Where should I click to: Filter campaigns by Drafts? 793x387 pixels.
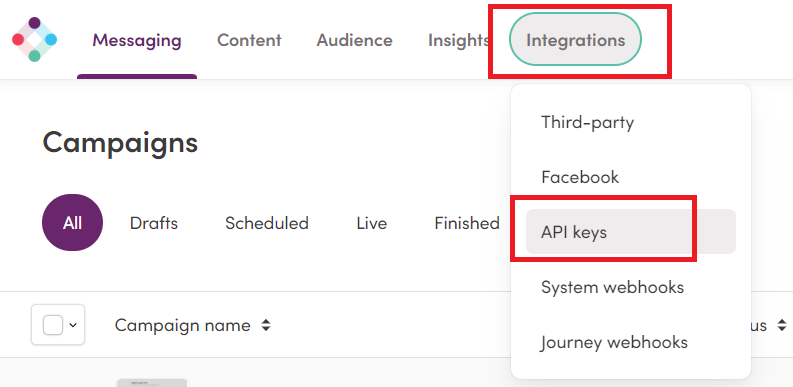[154, 223]
